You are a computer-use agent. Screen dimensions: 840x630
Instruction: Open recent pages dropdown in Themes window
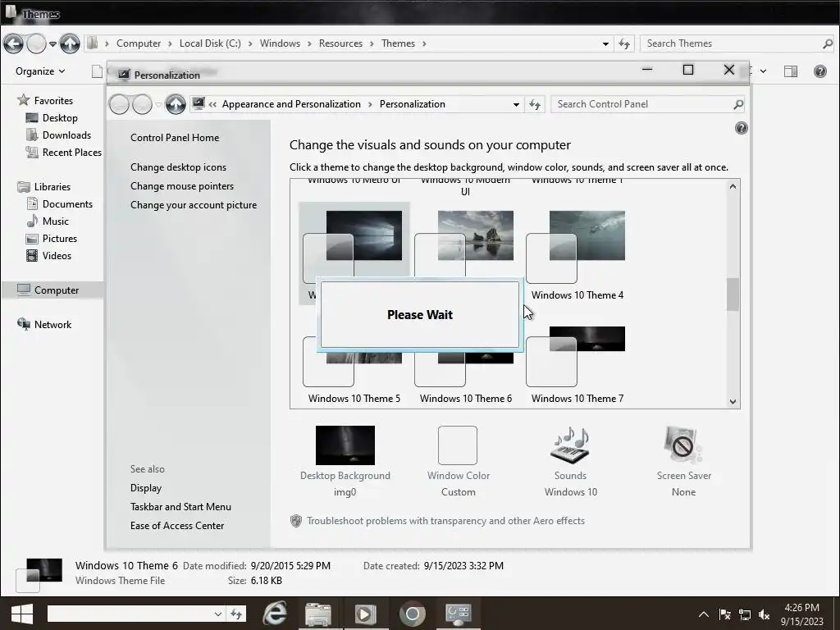click(x=52, y=43)
